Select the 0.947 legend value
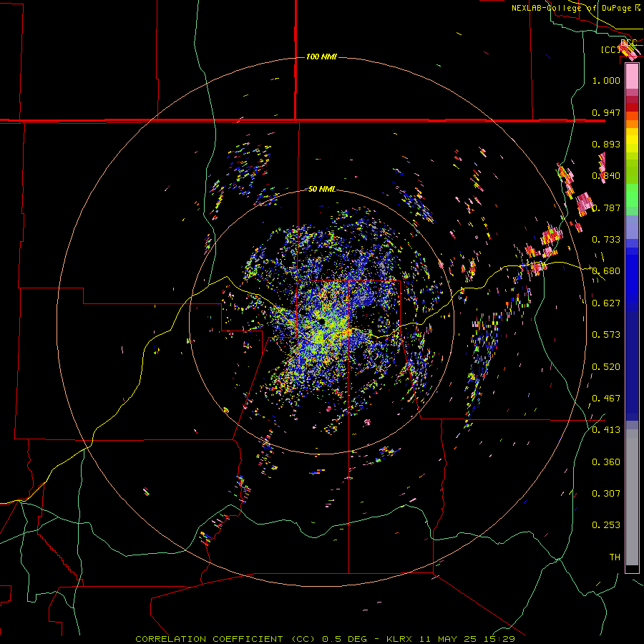Screen dimensions: 644x644 point(606,112)
